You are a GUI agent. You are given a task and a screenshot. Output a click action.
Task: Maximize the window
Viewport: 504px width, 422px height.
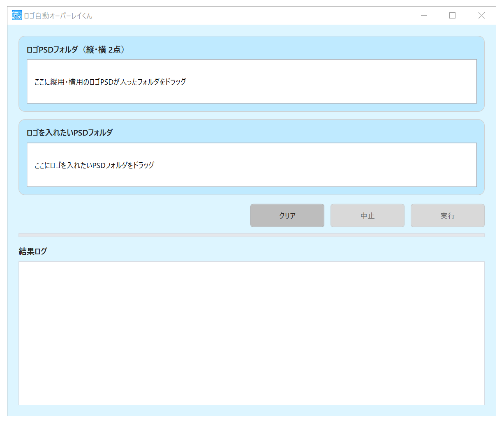click(x=453, y=16)
